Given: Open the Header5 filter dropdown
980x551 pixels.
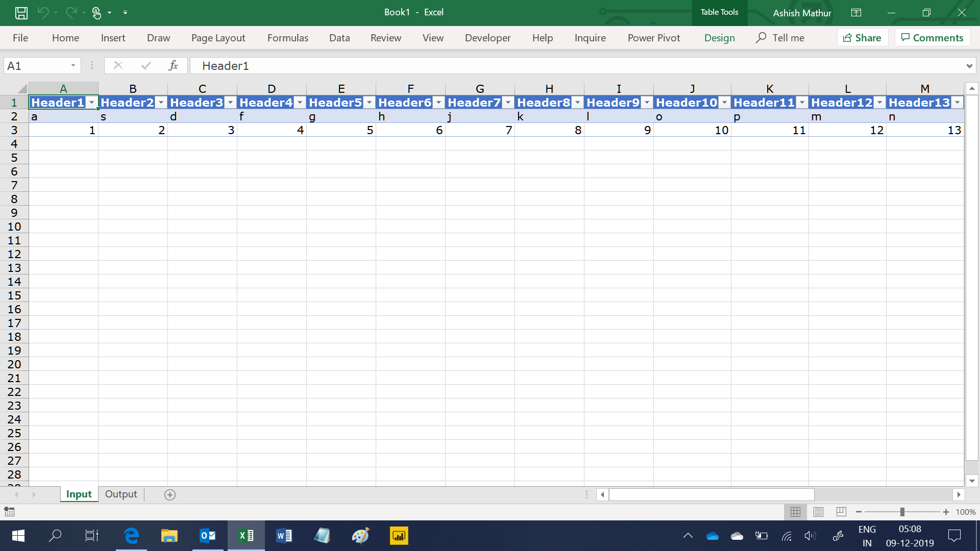Looking at the screenshot, I should coord(369,103).
